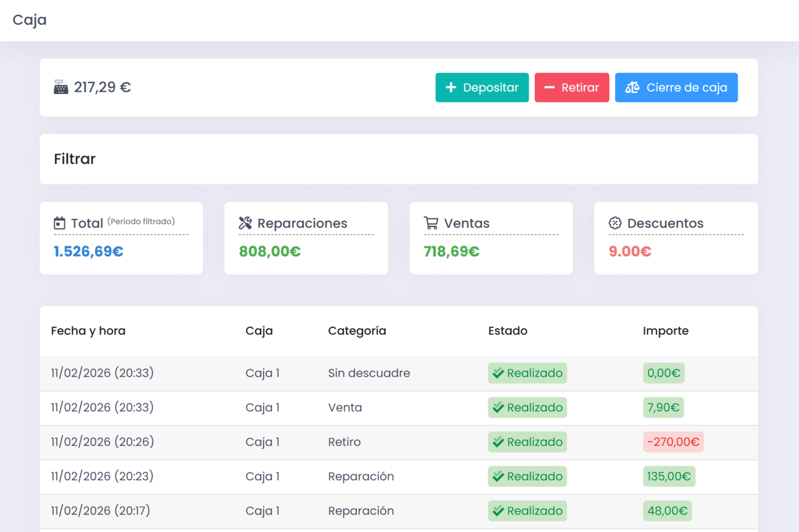Image resolution: width=799 pixels, height=532 pixels.
Task: Click the cash register icon beside balance
Action: tap(61, 87)
